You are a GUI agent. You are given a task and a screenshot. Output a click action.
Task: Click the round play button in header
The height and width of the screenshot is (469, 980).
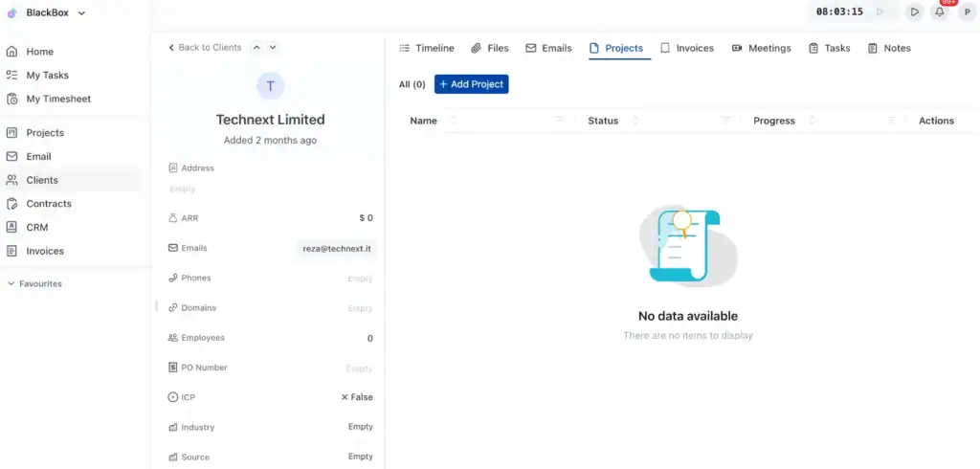[914, 11]
